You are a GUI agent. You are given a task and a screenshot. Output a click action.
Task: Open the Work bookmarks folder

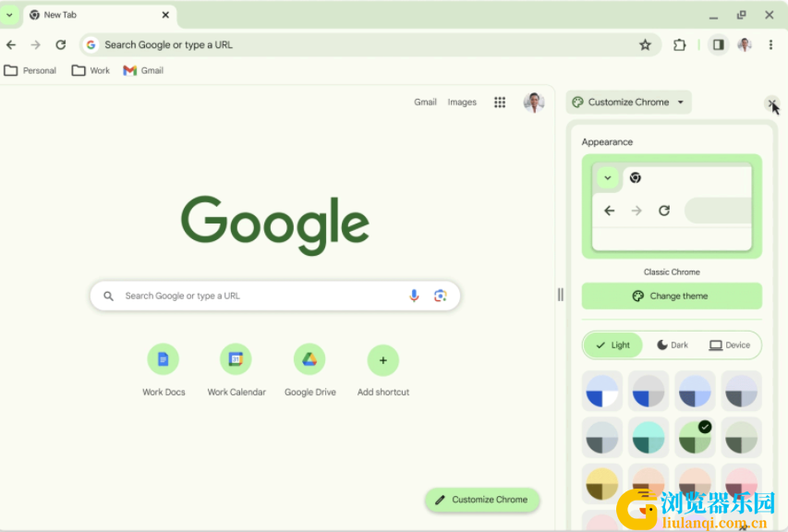click(91, 71)
